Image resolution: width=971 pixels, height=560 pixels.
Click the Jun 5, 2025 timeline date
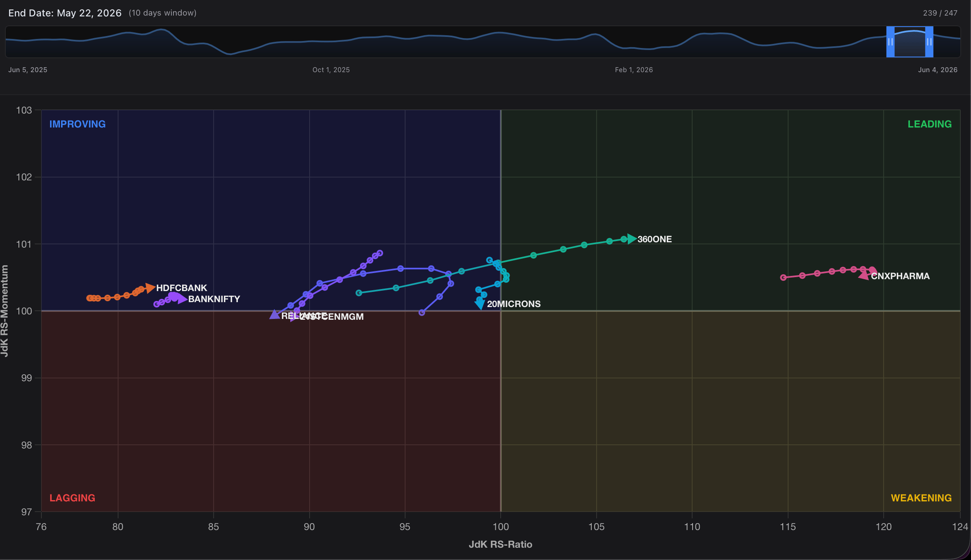click(28, 70)
